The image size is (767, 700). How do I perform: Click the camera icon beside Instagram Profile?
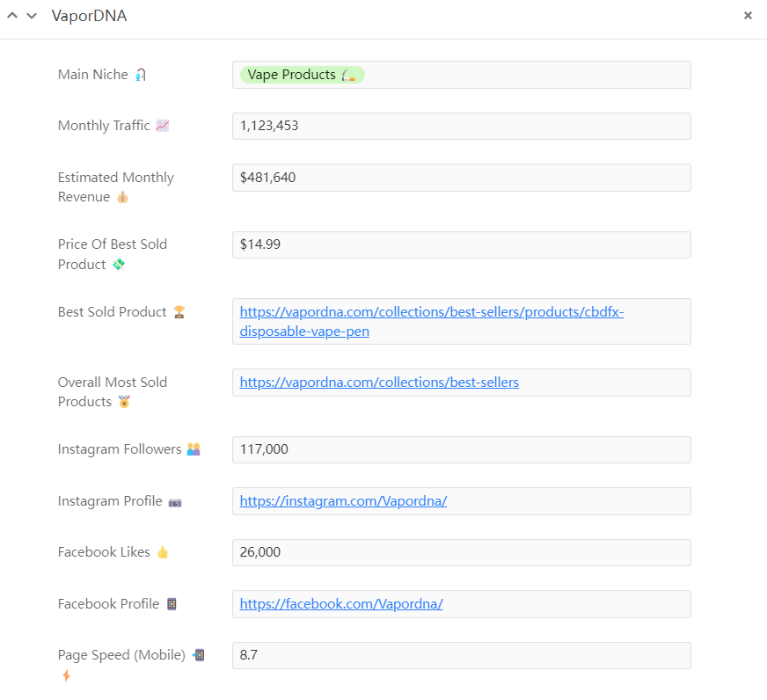click(x=175, y=502)
